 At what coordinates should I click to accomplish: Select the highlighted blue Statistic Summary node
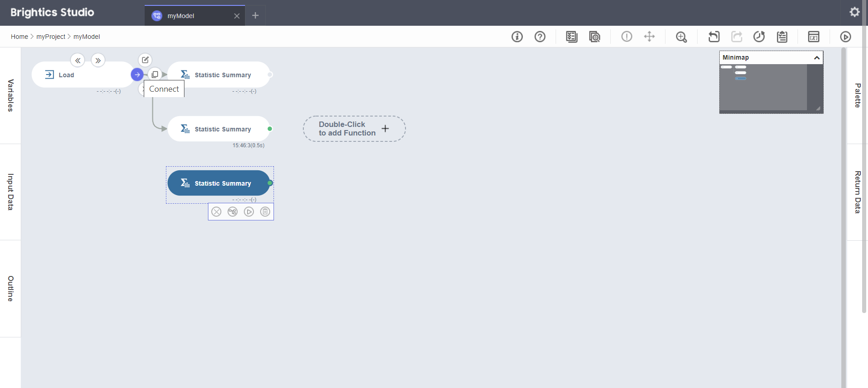(x=219, y=183)
